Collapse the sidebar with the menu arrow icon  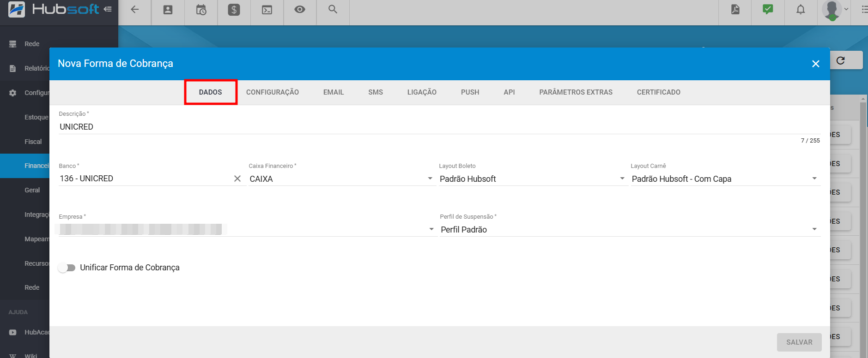point(108,9)
